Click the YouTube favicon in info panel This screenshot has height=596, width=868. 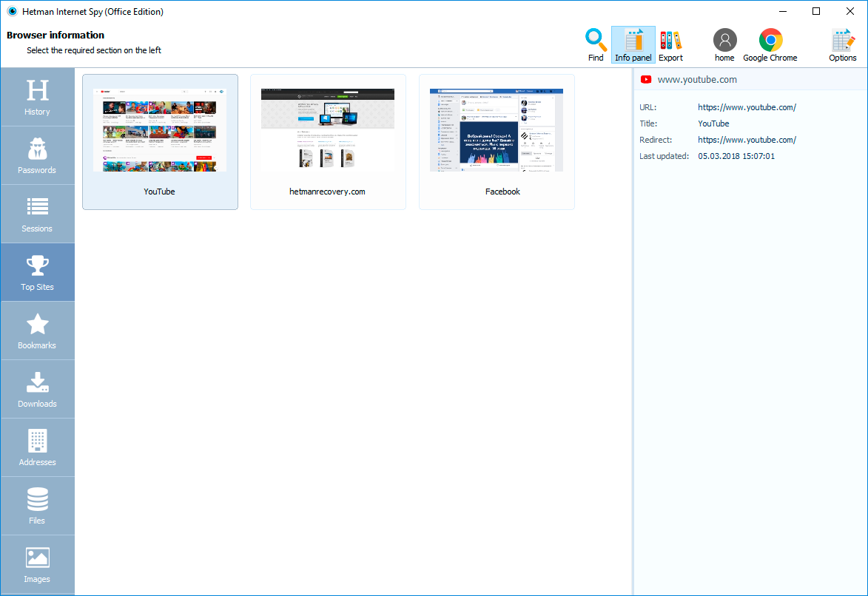(x=645, y=80)
